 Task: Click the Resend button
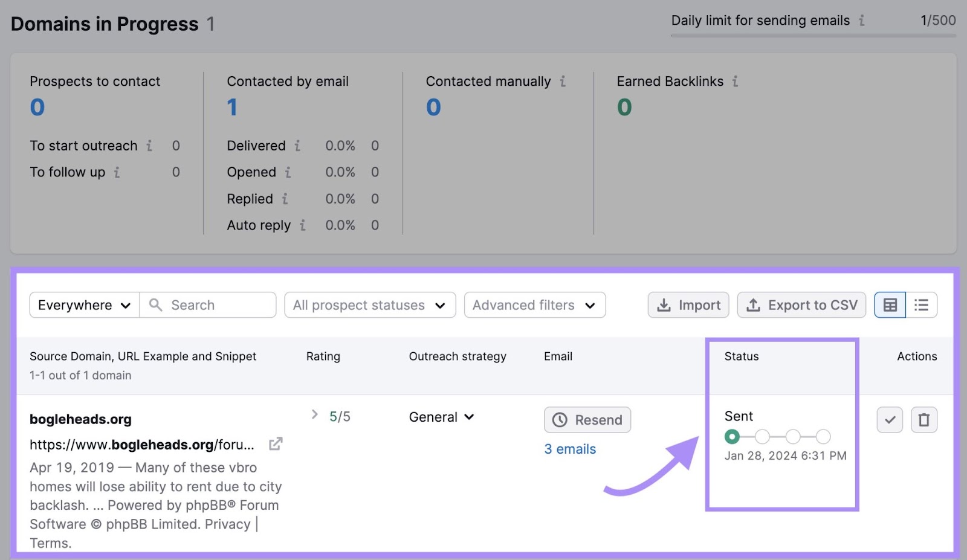coord(587,420)
